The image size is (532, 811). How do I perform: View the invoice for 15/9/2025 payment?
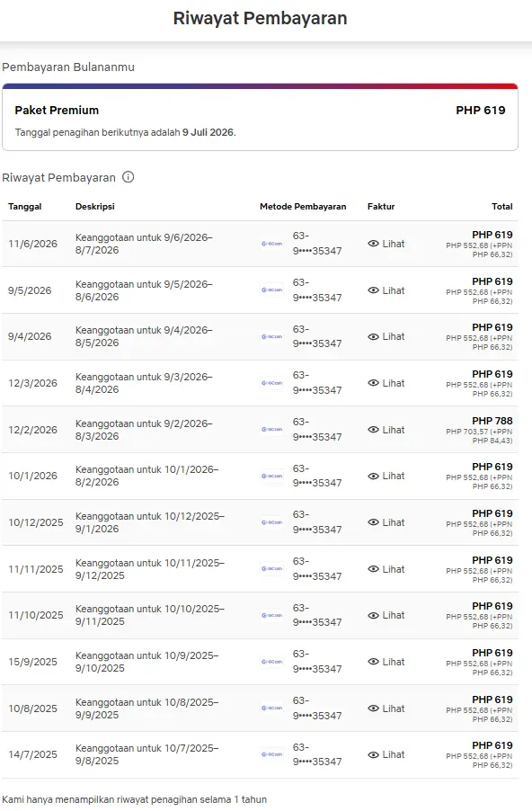[386, 662]
